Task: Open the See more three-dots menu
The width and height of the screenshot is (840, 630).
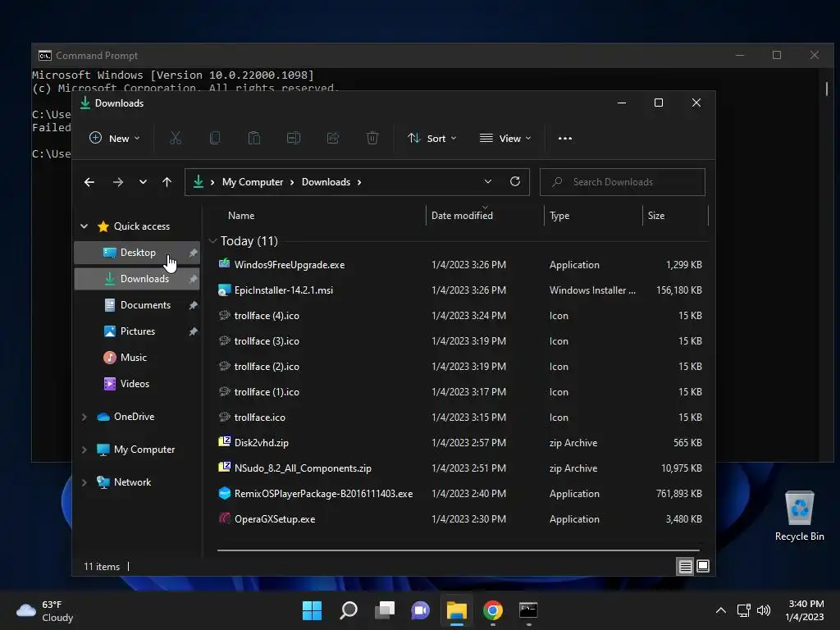Action: [564, 138]
